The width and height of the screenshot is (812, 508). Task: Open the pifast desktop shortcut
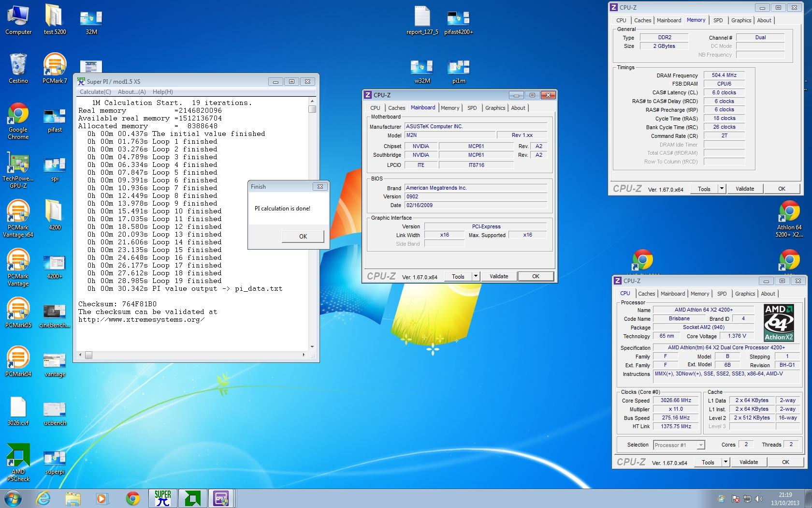pyautogui.click(x=55, y=121)
